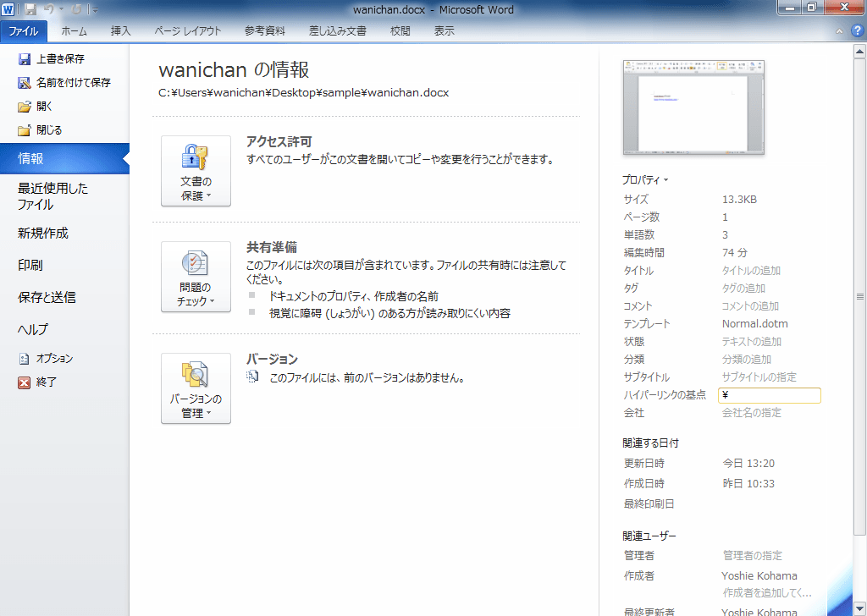Select 情報 in the backstage menu
The image size is (867, 616).
coord(64,158)
